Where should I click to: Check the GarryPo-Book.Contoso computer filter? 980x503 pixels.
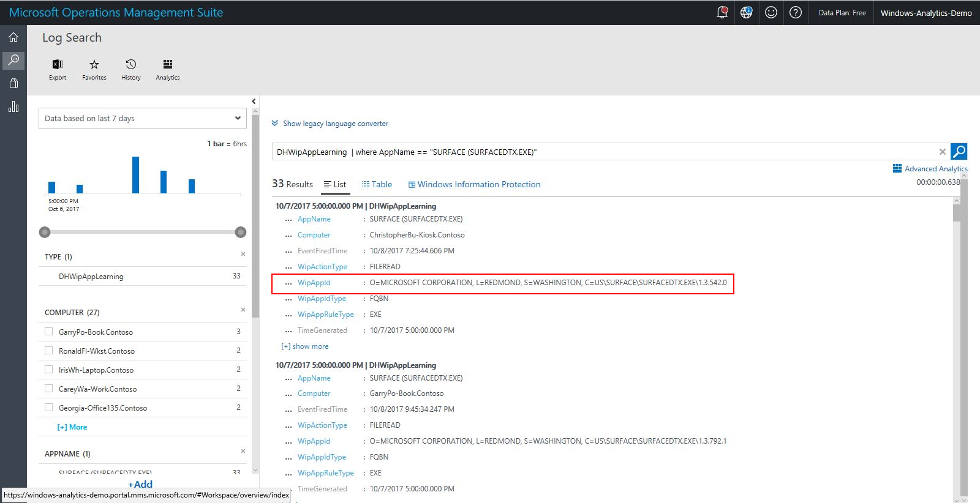coord(49,332)
